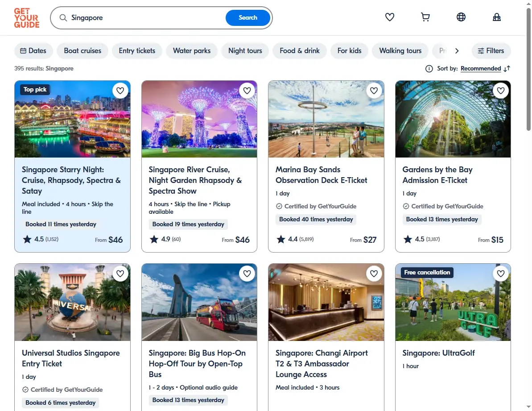Screen dimensions: 532x411
Task: Open the Recommended sort dropdown
Action: (480, 69)
